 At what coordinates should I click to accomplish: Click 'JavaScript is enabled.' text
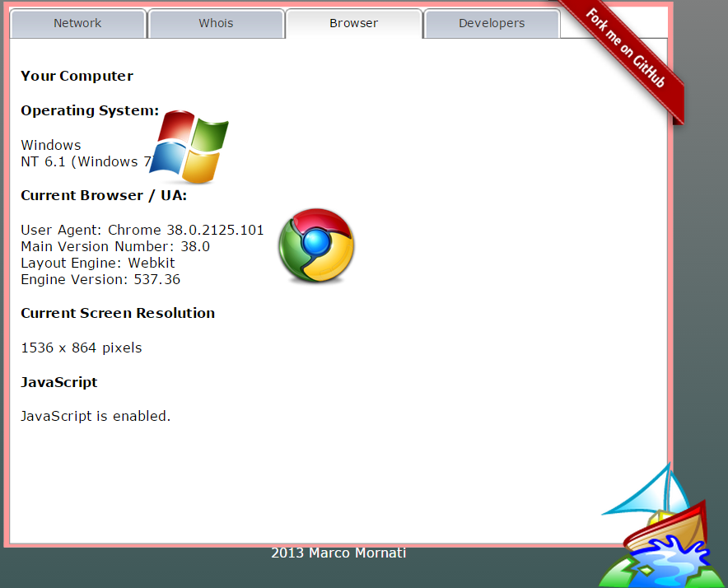[96, 416]
